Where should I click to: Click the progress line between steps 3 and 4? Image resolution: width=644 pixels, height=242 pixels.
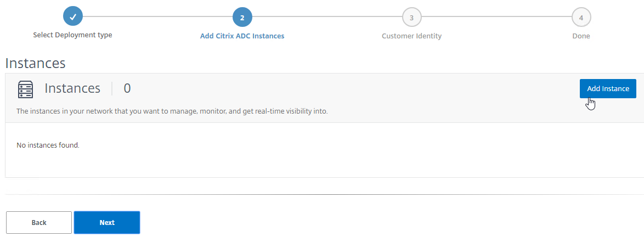(496, 17)
